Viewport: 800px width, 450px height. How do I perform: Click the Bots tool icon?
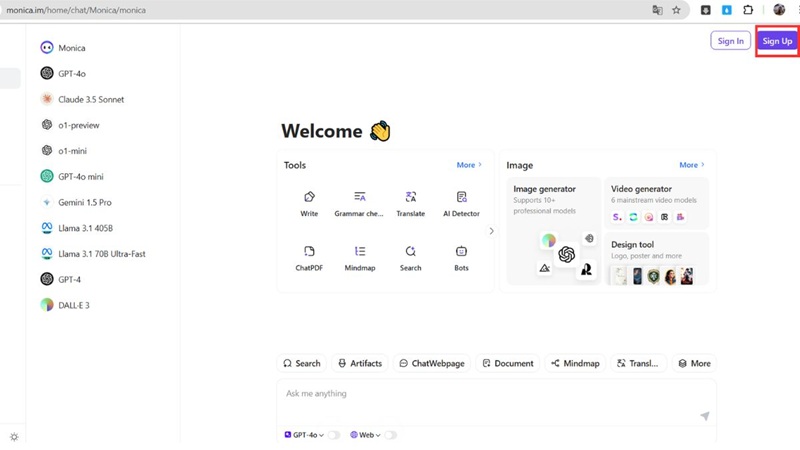[x=461, y=257]
